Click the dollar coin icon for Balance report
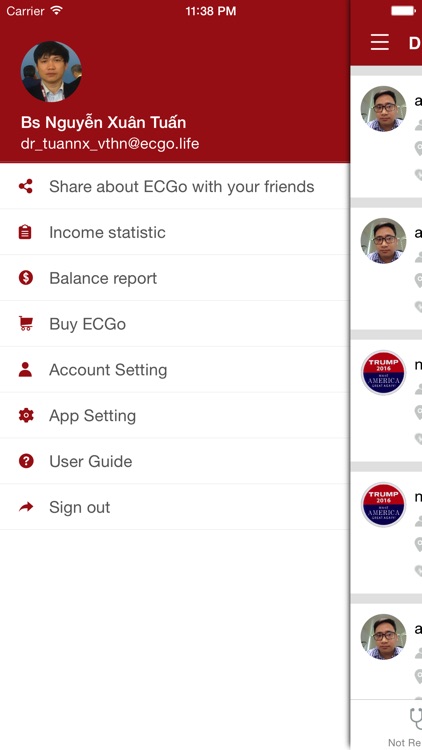Viewport: 422px width, 750px height. [x=26, y=277]
